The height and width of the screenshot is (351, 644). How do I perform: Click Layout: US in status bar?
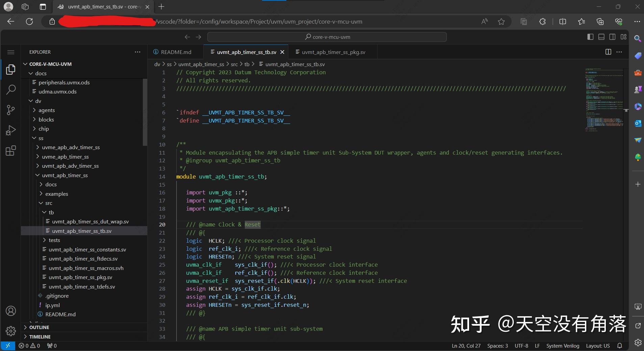tap(598, 346)
